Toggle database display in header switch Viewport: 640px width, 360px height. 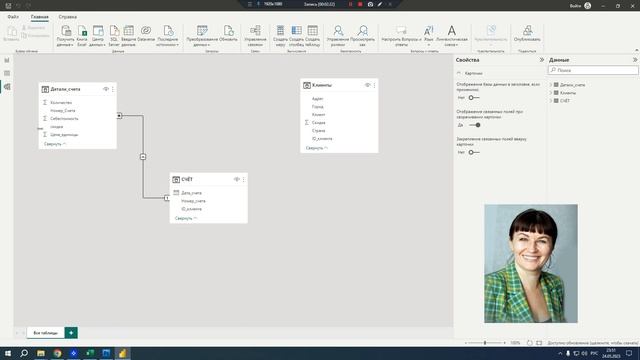pyautogui.click(x=473, y=98)
